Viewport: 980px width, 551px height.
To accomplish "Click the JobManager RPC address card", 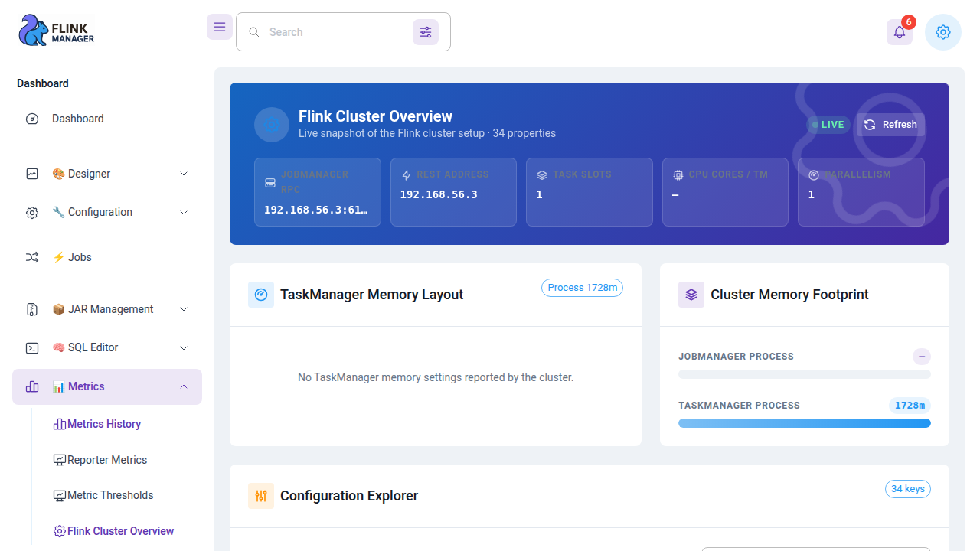I will pos(318,192).
